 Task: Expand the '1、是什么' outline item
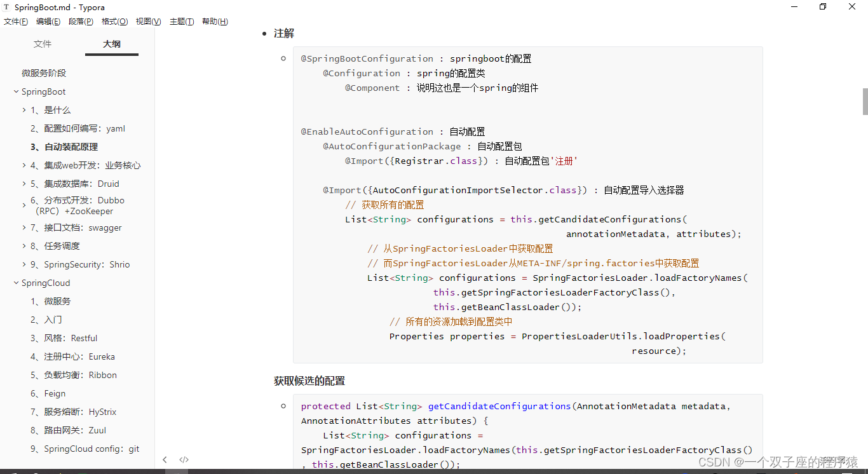click(25, 111)
